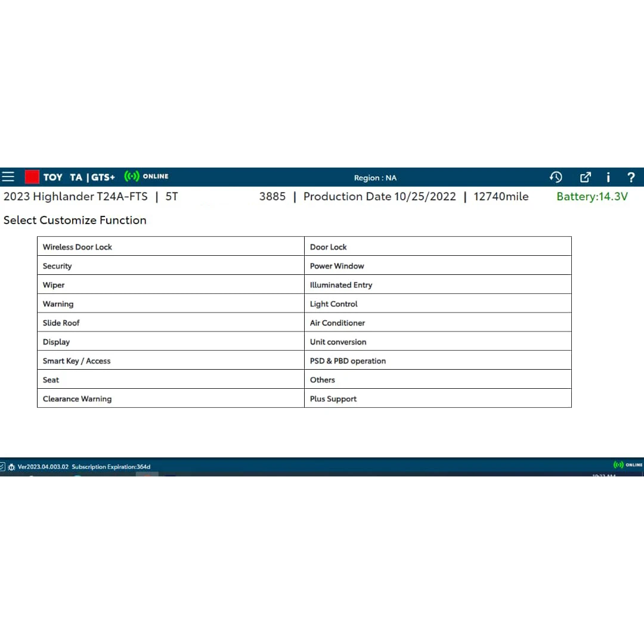Image resolution: width=644 pixels, height=644 pixels.
Task: Click the checklist icon in status bar
Action: (x=2, y=466)
